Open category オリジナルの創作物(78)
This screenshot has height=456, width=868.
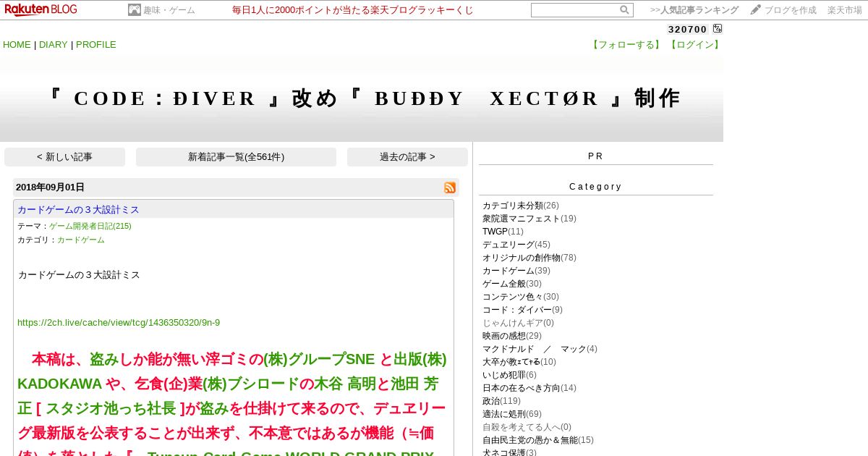coord(529,258)
